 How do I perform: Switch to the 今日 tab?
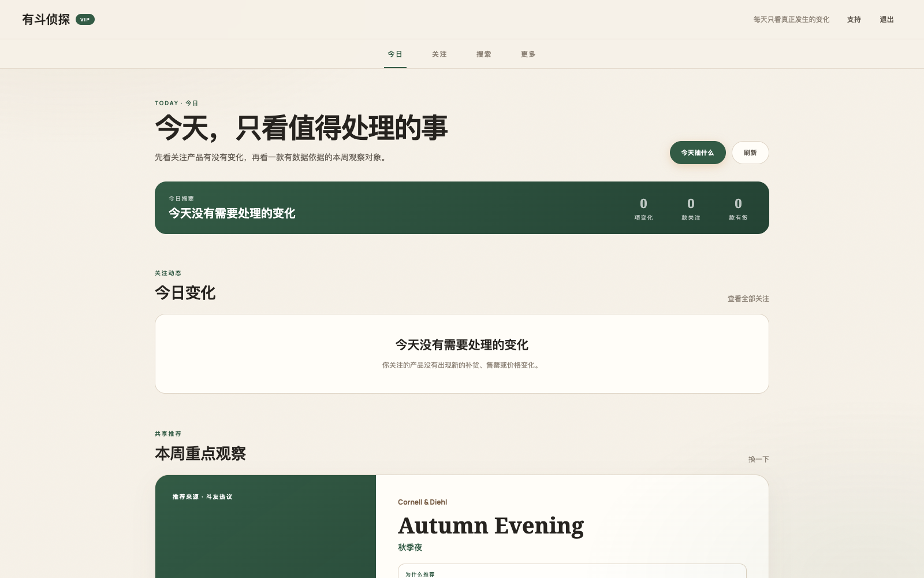pos(395,54)
